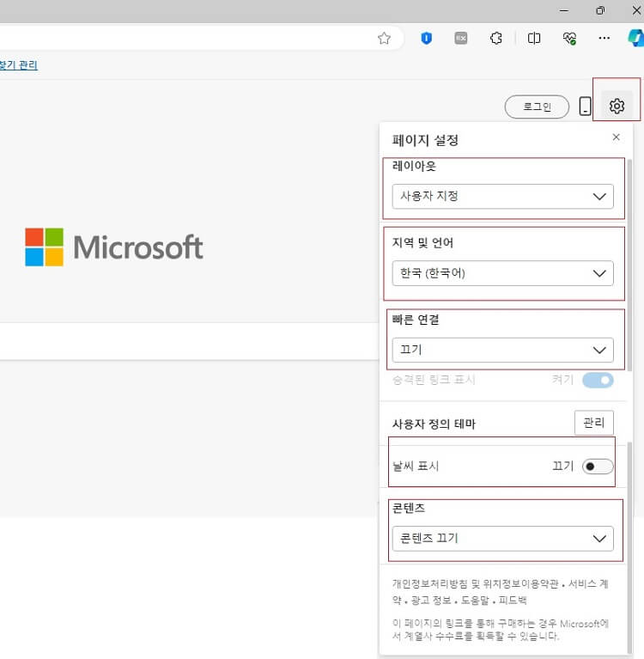The width and height of the screenshot is (644, 659).
Task: Open the Extensions puzzle icon
Action: tap(495, 39)
